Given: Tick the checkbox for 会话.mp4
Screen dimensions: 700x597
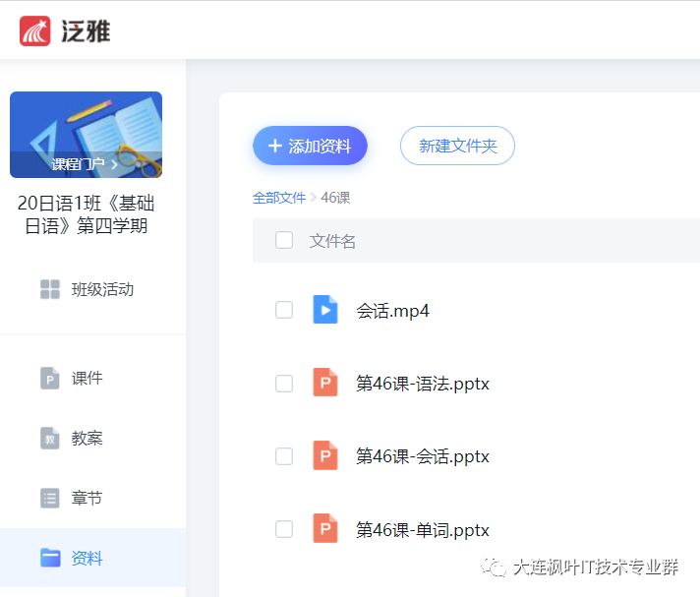Looking at the screenshot, I should pos(284,310).
